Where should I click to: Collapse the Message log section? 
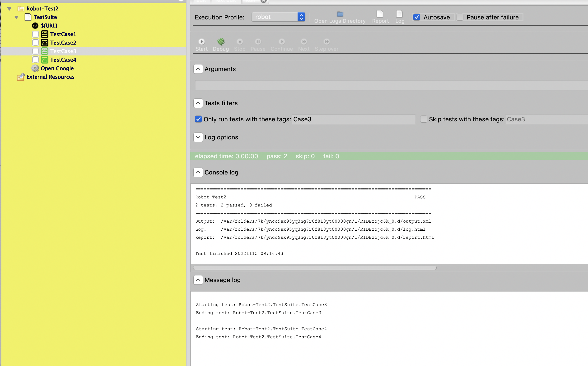pyautogui.click(x=198, y=280)
